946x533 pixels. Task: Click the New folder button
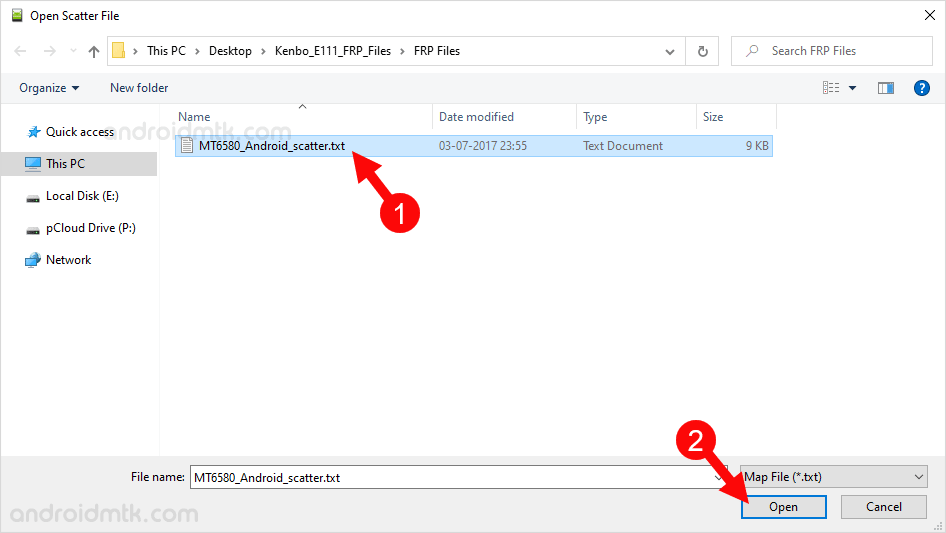(139, 88)
